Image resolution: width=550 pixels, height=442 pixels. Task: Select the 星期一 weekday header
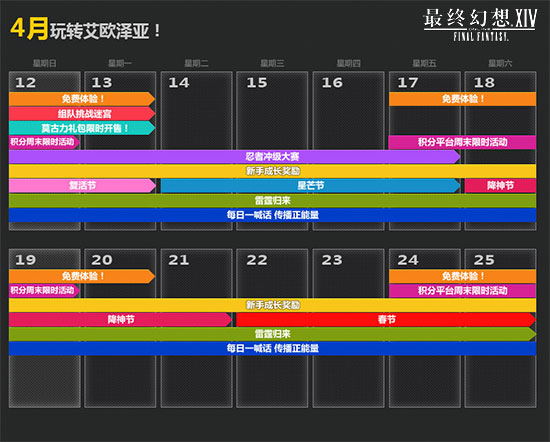point(120,63)
